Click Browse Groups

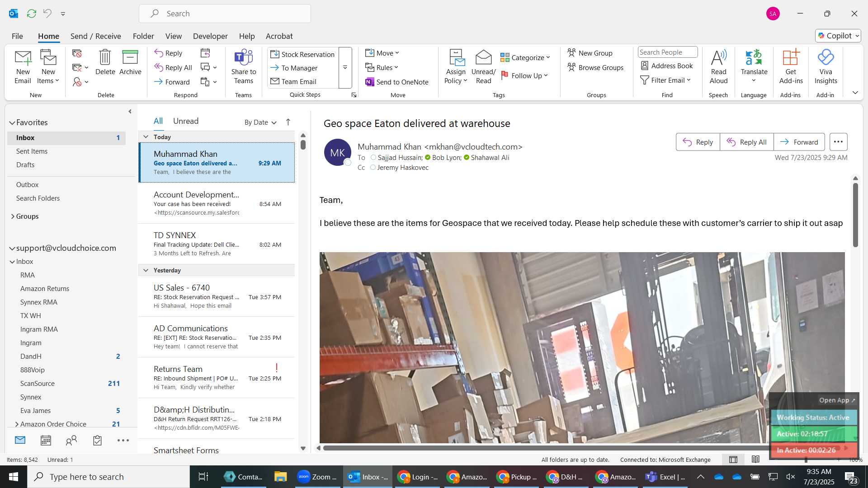point(595,67)
